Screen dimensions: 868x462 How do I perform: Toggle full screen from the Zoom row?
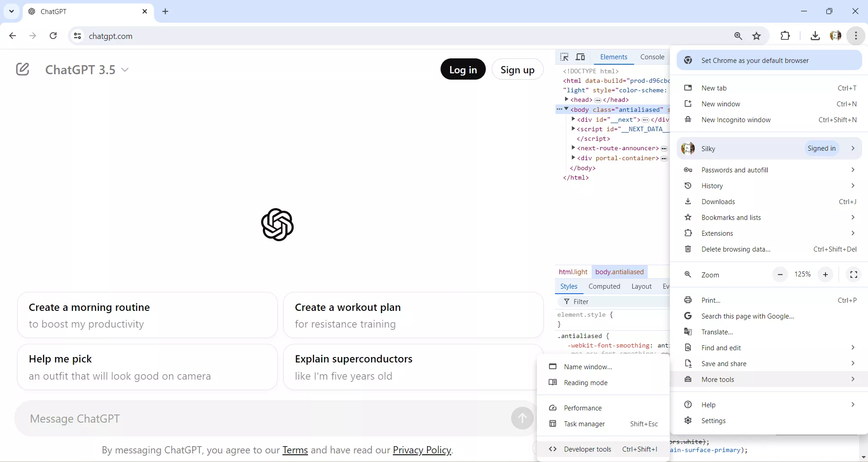pyautogui.click(x=854, y=274)
